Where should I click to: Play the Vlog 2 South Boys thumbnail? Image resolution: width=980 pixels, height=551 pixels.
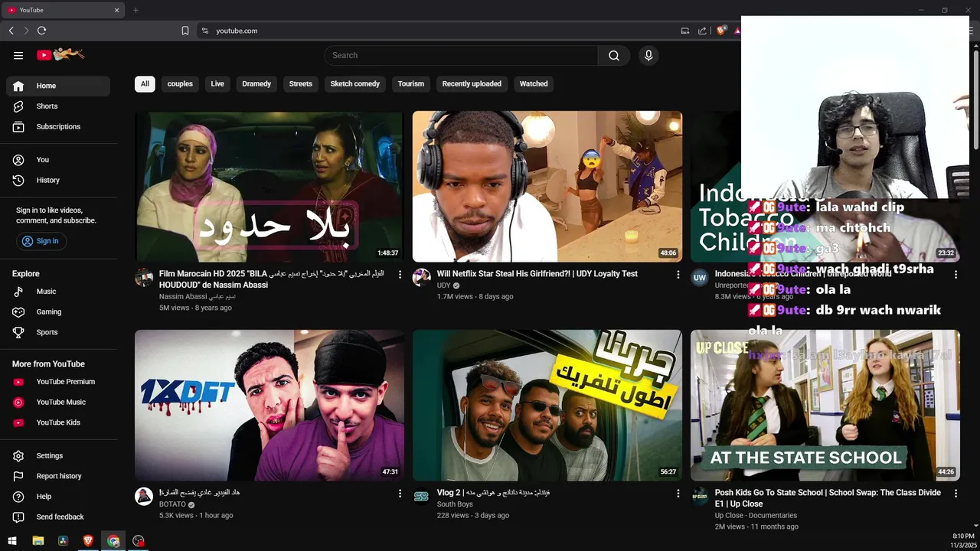547,406
